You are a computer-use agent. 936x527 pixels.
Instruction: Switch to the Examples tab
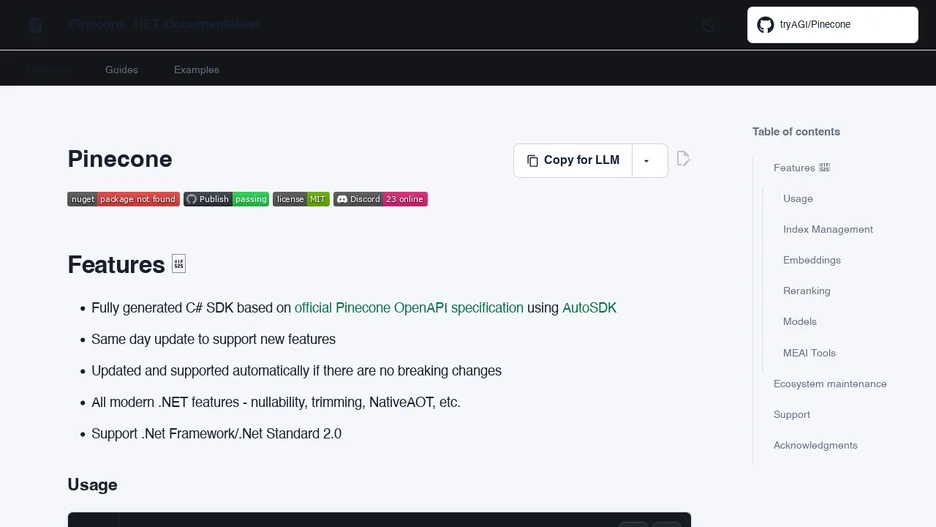[196, 70]
